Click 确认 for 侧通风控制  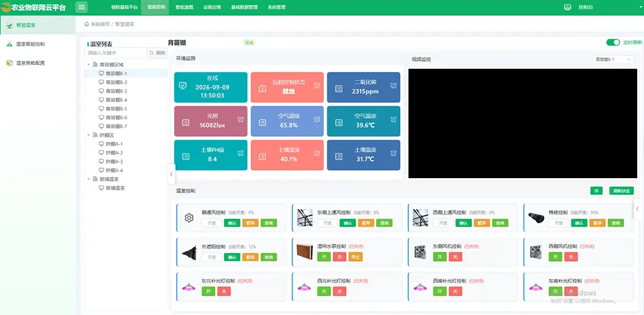point(232,223)
